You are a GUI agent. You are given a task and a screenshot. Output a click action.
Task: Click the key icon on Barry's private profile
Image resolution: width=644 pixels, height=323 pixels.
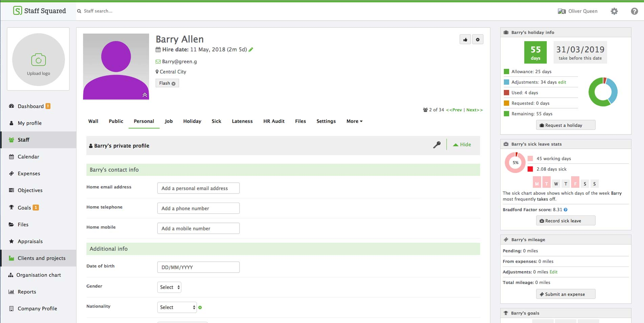pyautogui.click(x=437, y=145)
